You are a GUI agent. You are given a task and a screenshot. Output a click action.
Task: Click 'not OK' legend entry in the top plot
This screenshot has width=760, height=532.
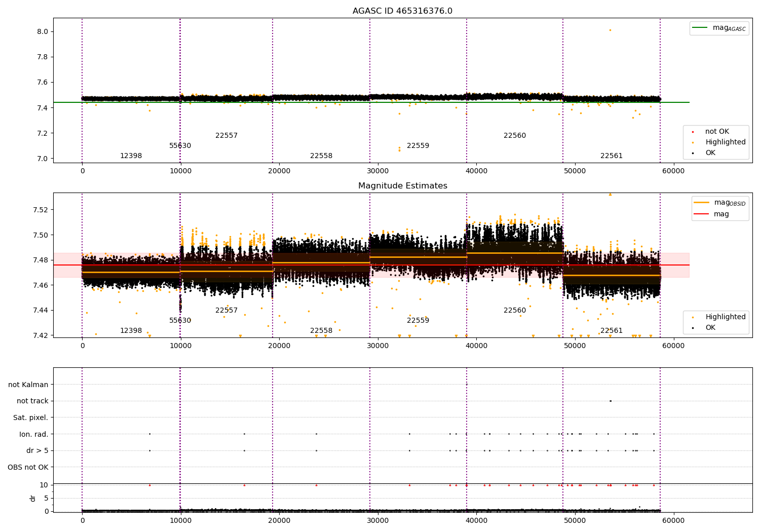coord(717,132)
